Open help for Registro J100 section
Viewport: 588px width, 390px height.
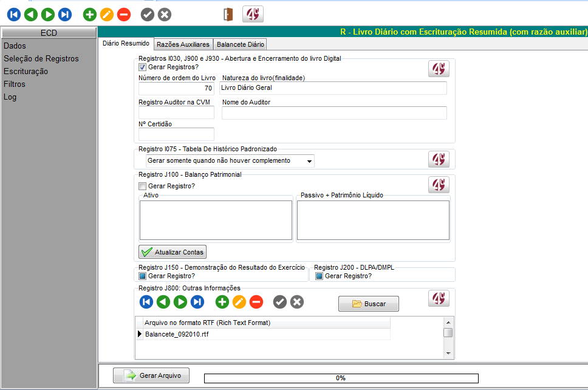coord(439,185)
